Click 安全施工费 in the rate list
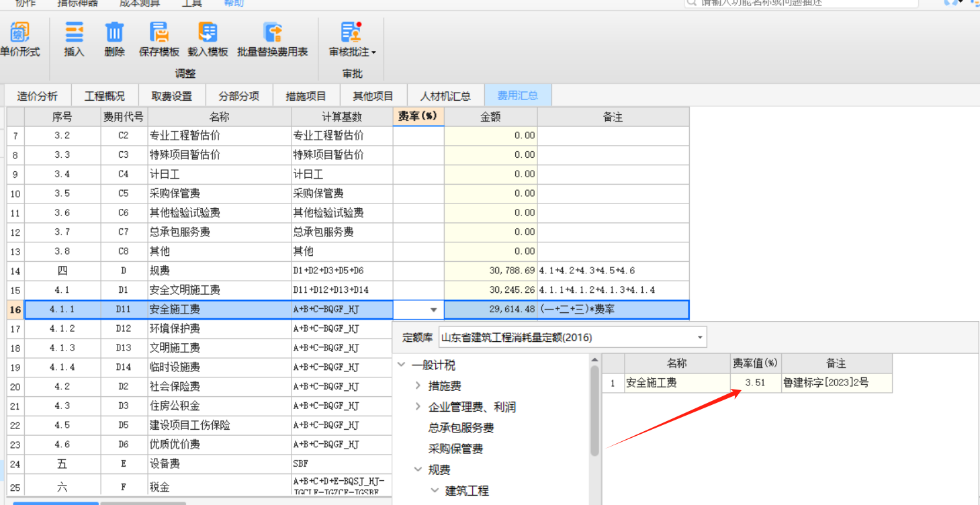 point(677,383)
